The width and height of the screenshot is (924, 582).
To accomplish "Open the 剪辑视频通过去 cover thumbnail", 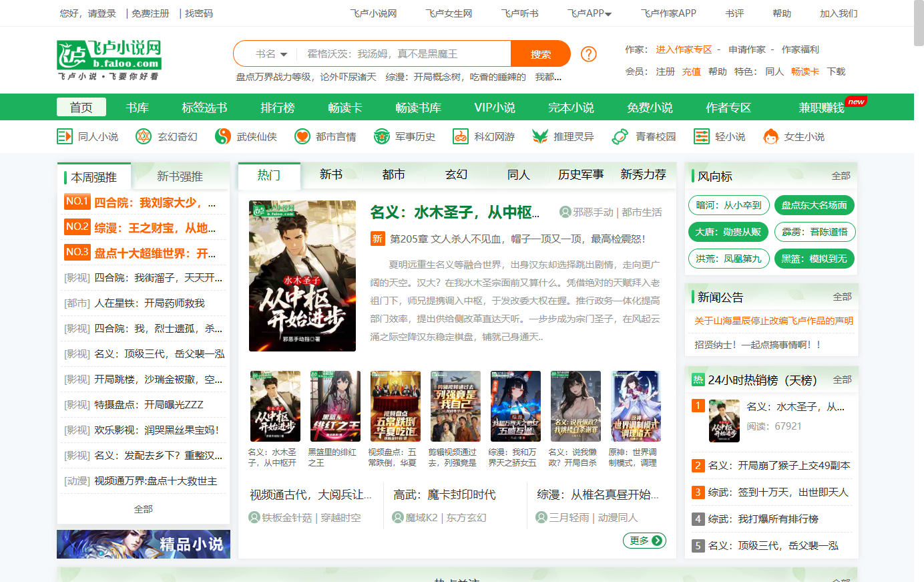I will [x=455, y=406].
